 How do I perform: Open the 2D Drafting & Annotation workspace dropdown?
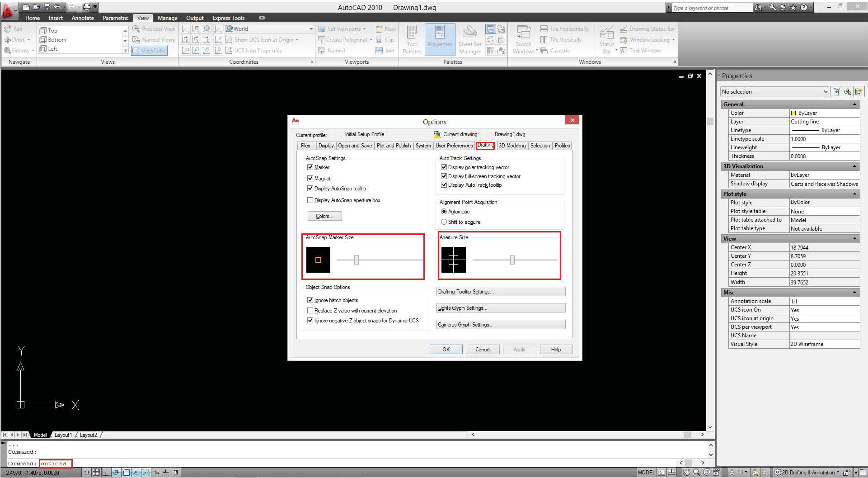point(807,473)
